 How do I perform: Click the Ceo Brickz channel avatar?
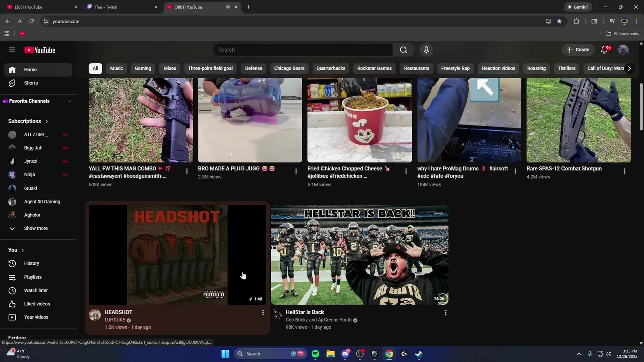(x=277, y=315)
